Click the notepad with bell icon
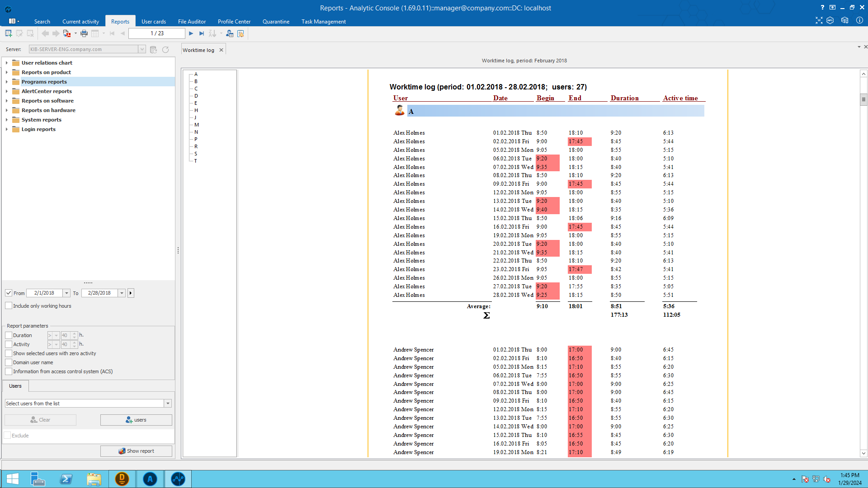Image resolution: width=868 pixels, height=488 pixels. click(x=241, y=33)
